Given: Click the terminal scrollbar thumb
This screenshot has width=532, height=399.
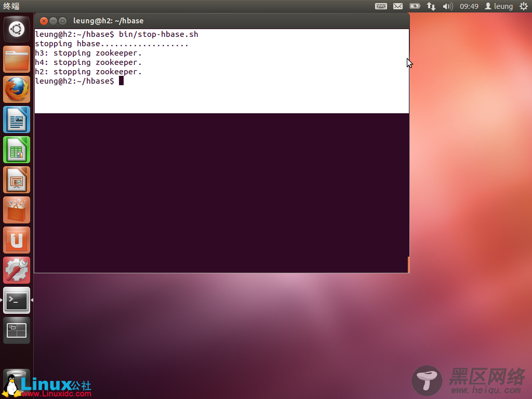Looking at the screenshot, I should point(408,264).
